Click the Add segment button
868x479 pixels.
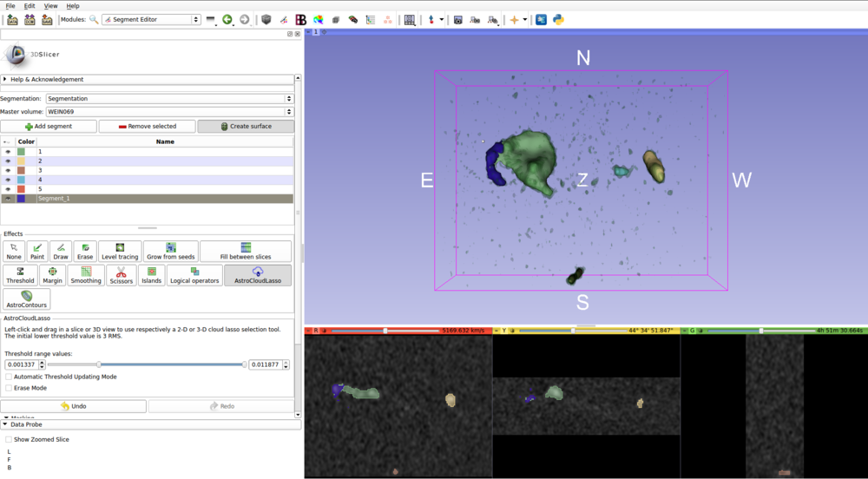(49, 127)
